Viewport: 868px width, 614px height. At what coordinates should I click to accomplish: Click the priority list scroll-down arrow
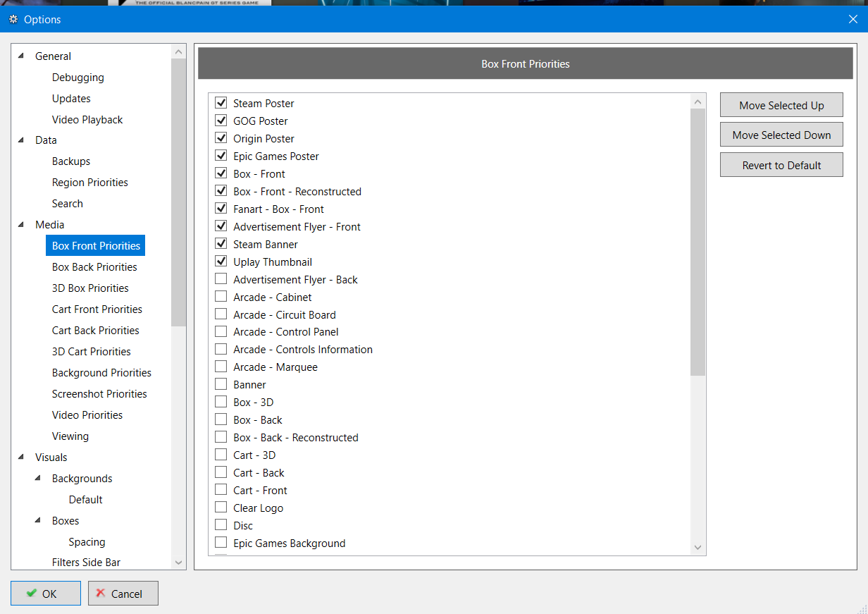(x=697, y=547)
